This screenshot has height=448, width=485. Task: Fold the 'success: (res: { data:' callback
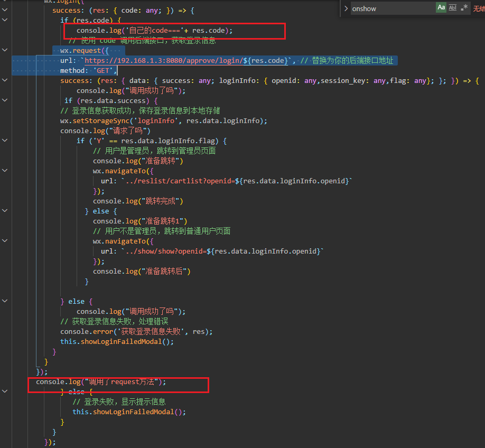(x=5, y=80)
